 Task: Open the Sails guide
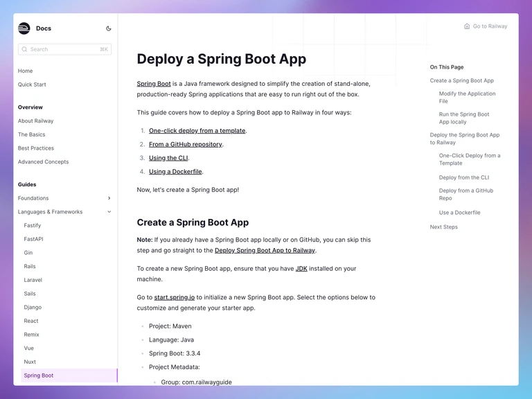coord(30,294)
